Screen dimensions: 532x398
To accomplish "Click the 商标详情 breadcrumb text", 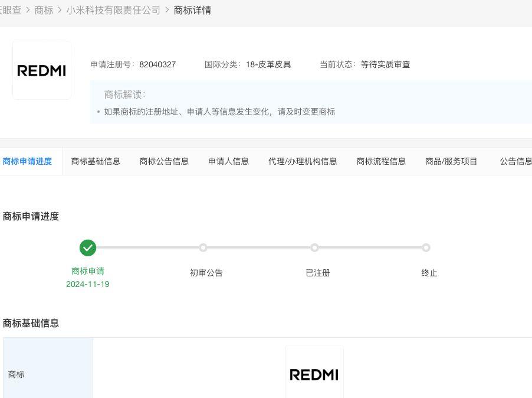I will [192, 11].
